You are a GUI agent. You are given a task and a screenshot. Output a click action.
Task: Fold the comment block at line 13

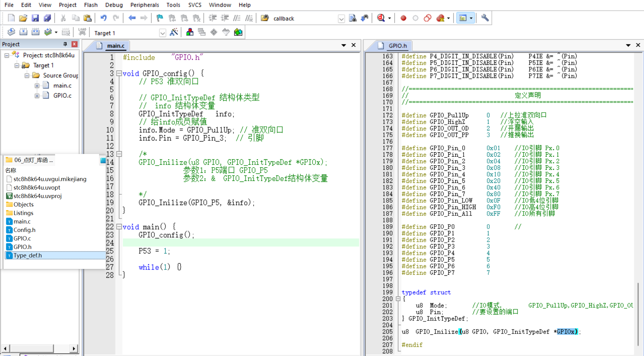(119, 154)
